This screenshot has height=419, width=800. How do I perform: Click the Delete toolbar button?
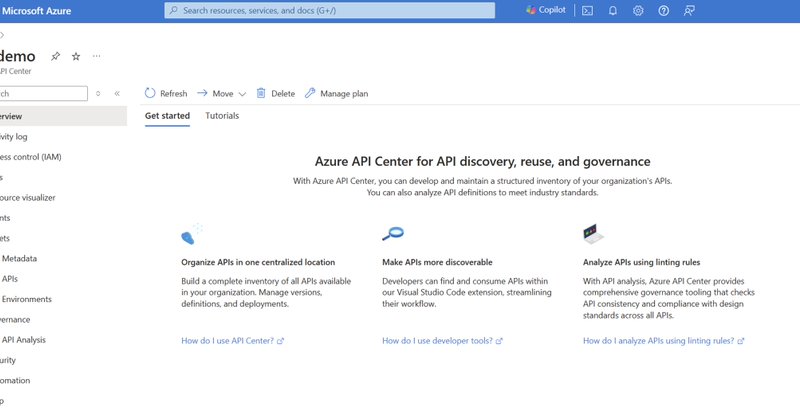(x=276, y=93)
